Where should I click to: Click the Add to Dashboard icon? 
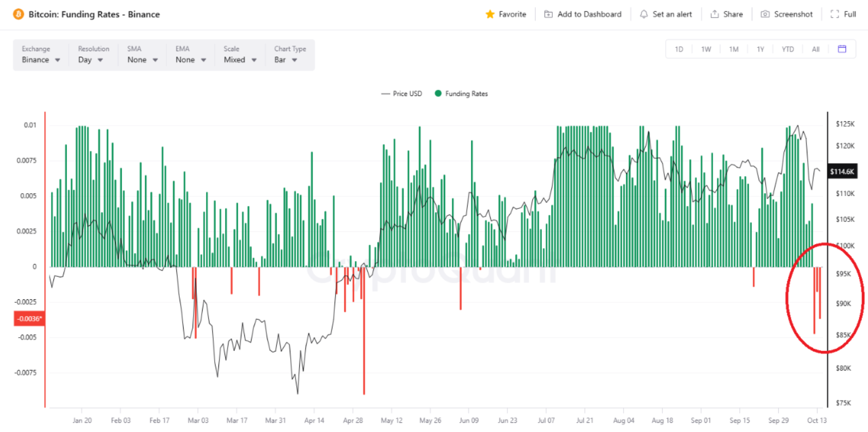pyautogui.click(x=548, y=14)
